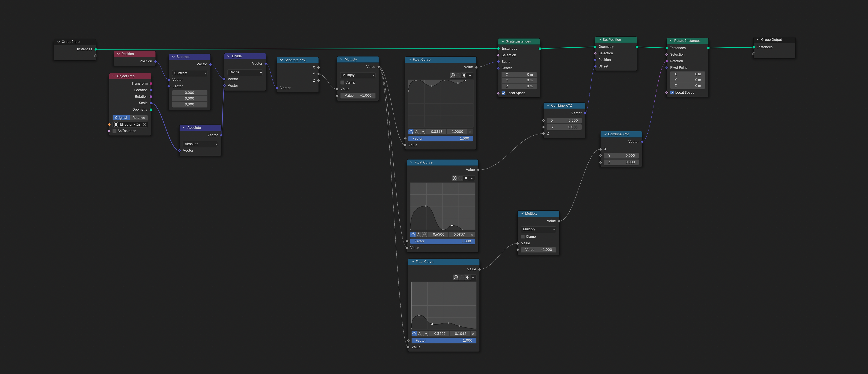The image size is (868, 374).
Task: Collapse the Scale Instances node
Action: [503, 41]
